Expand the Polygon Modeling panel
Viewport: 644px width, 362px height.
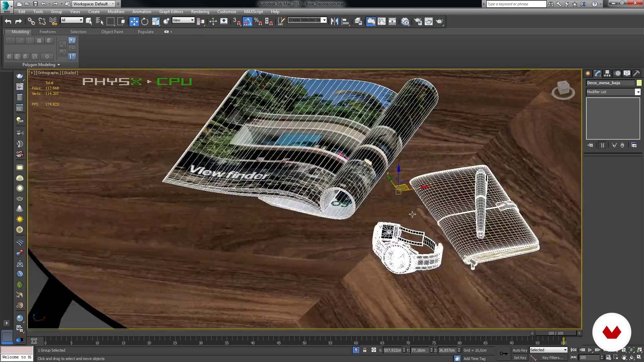(41, 65)
